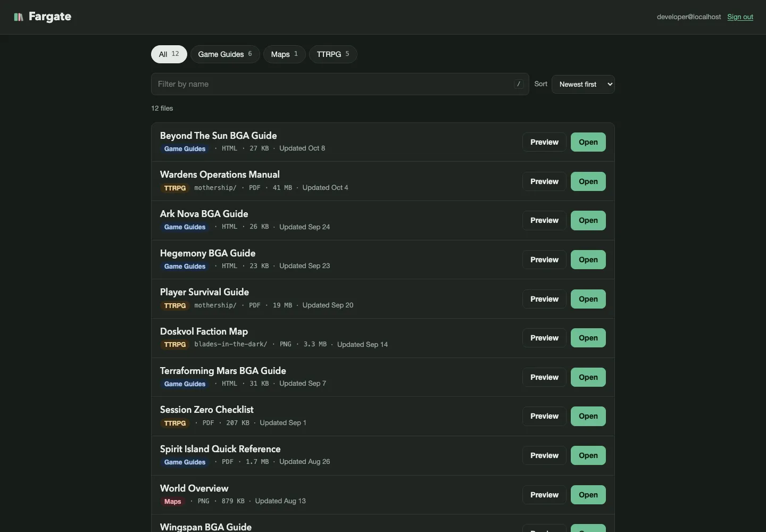Click blades-in-the-dark/ folder path text

point(231,344)
